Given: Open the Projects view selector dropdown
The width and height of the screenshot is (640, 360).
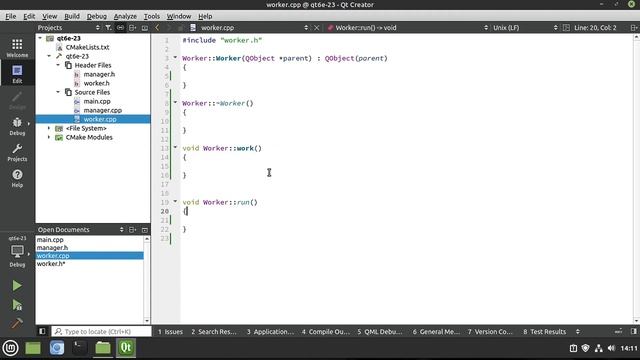Looking at the screenshot, I should coord(69,28).
